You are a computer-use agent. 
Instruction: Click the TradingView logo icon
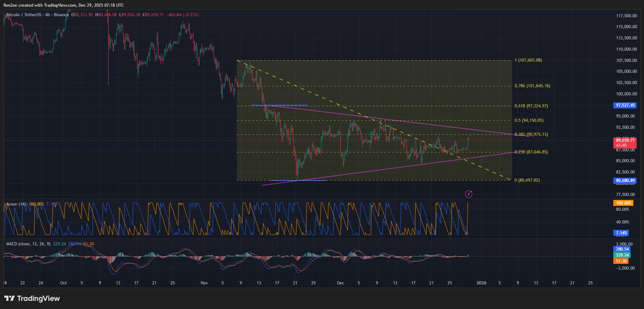pyautogui.click(x=10, y=298)
